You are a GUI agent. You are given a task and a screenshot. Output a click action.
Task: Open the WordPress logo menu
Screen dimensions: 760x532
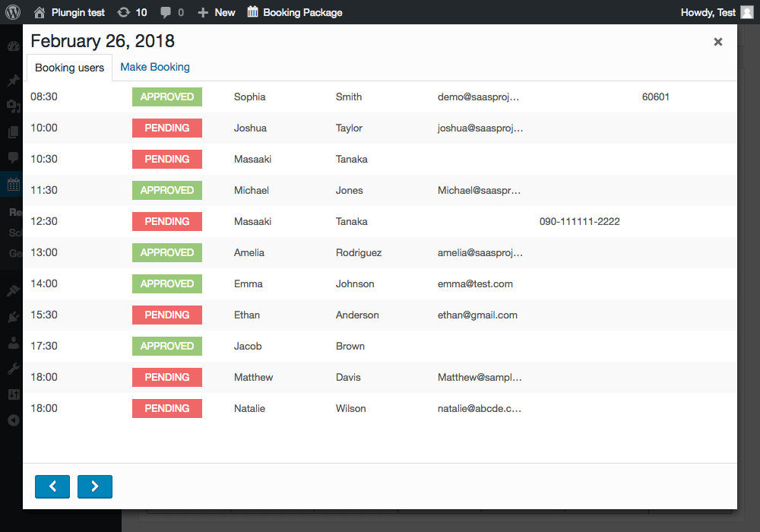coord(11,11)
